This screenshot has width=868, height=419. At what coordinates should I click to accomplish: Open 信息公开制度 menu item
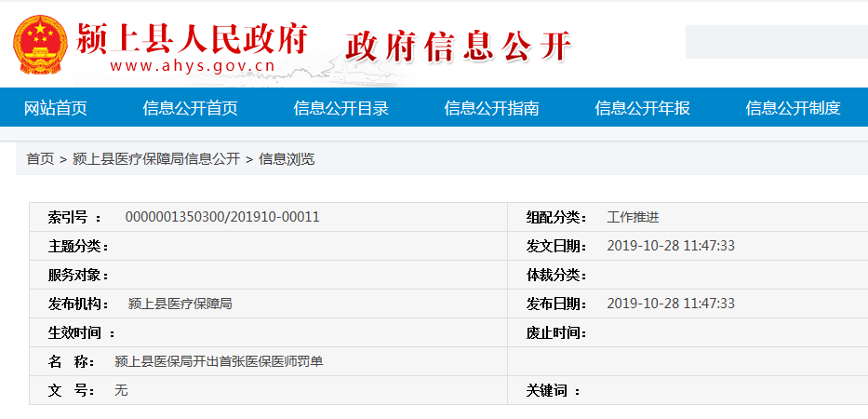tap(793, 108)
